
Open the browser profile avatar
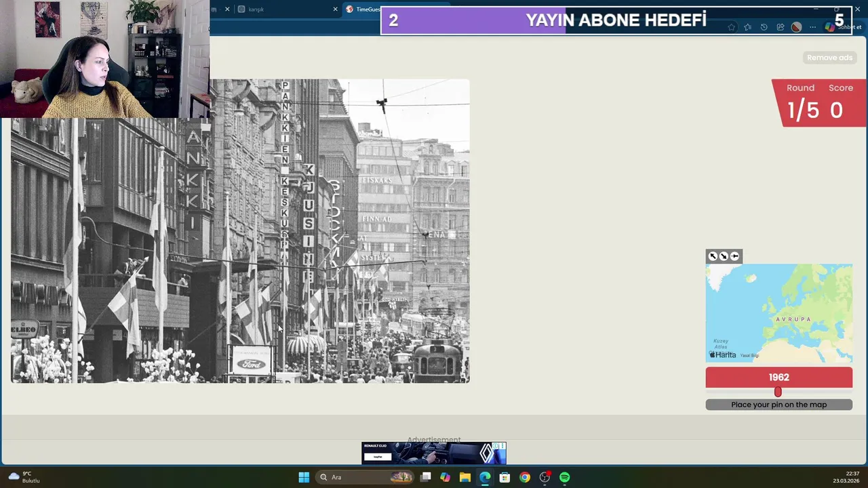pyautogui.click(x=797, y=27)
